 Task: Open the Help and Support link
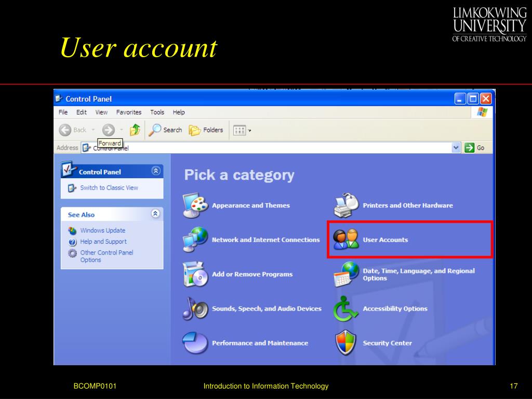pos(103,242)
